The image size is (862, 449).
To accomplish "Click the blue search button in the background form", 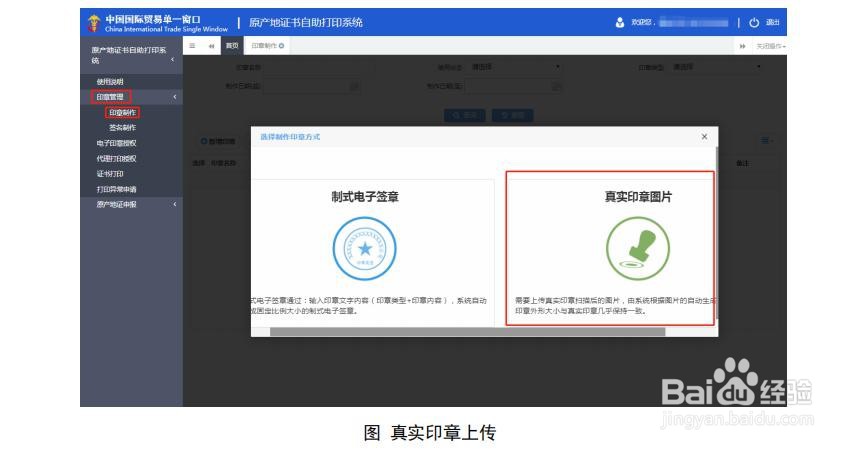I will point(465,115).
